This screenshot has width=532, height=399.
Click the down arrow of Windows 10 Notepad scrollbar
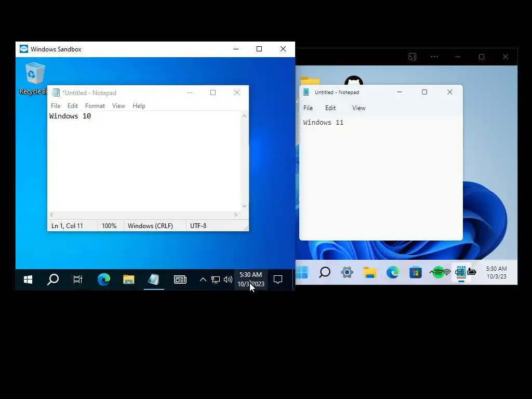[x=244, y=206]
